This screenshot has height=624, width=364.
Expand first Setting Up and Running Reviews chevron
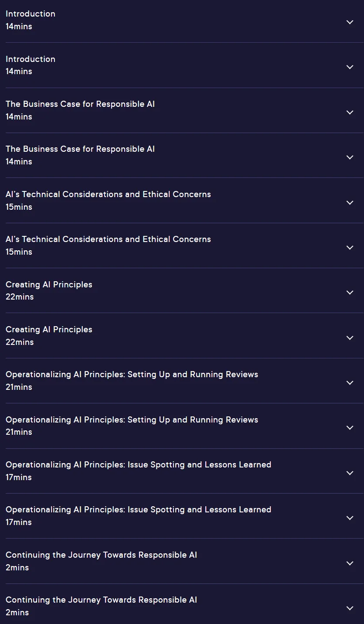[x=350, y=382]
